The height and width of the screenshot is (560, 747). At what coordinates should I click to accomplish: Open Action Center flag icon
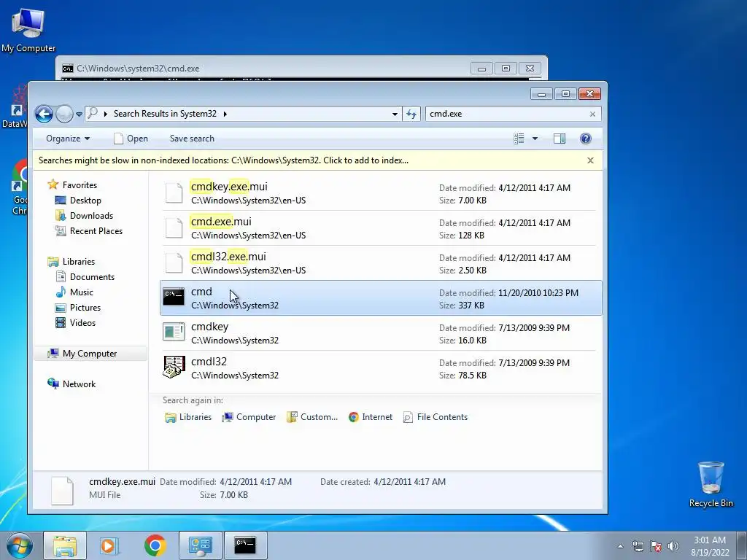[656, 546]
